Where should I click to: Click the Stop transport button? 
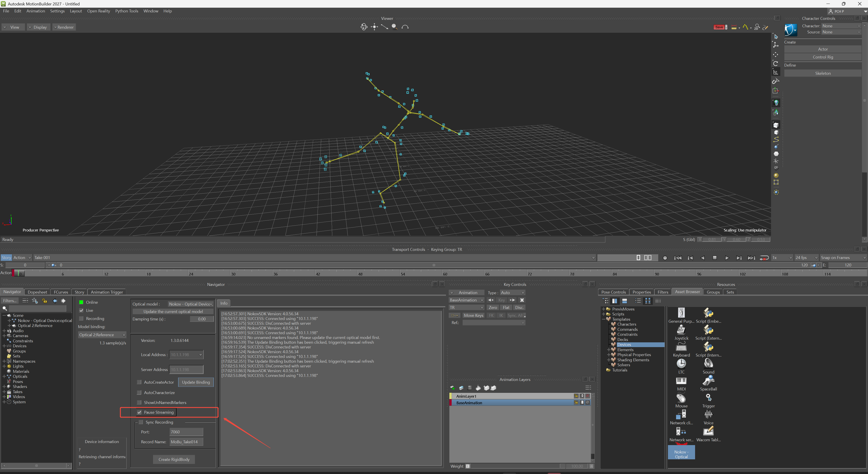[715, 258]
